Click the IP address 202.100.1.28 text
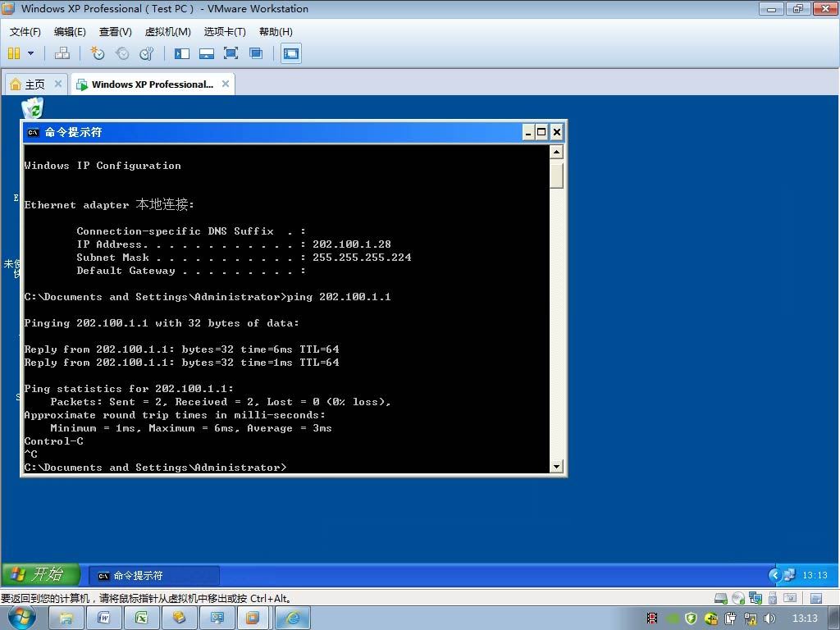This screenshot has width=840, height=630. coord(352,244)
